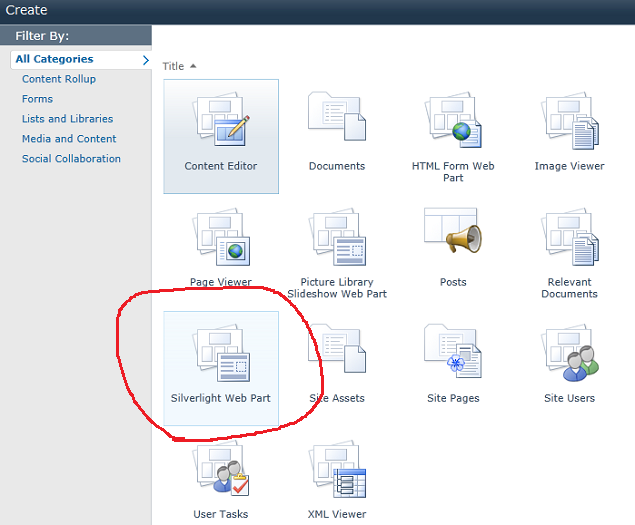The height and width of the screenshot is (525, 635).
Task: Choose the Page Viewer icon
Action: point(221,237)
